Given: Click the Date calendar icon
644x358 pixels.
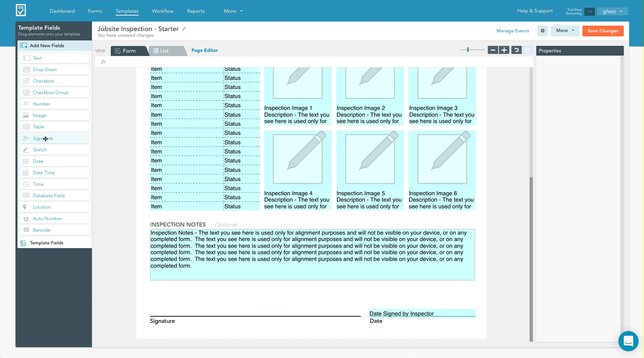Looking at the screenshot, I should point(26,161).
